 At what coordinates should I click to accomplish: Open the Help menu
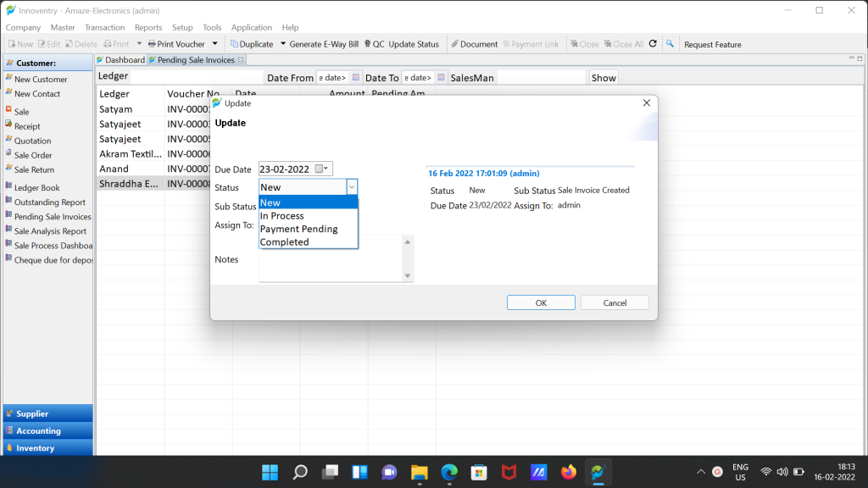[x=290, y=27]
